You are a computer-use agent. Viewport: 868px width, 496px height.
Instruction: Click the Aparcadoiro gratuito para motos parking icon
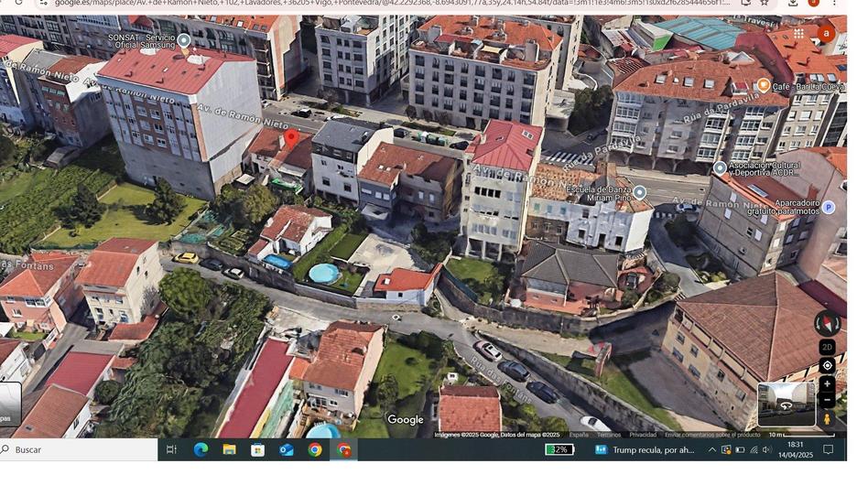point(829,208)
